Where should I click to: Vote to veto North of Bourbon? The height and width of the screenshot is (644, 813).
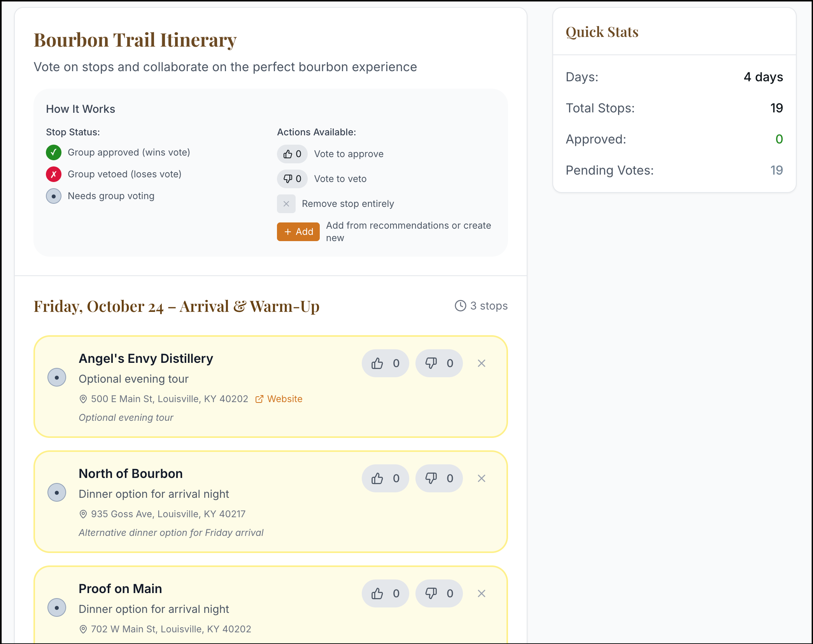click(x=439, y=478)
